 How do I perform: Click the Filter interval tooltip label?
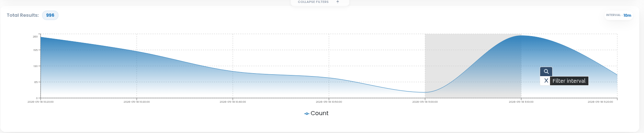(x=569, y=81)
